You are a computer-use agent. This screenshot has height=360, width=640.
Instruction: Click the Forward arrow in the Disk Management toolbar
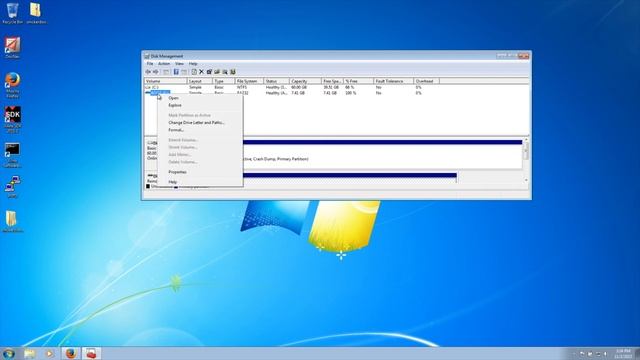[x=156, y=72]
